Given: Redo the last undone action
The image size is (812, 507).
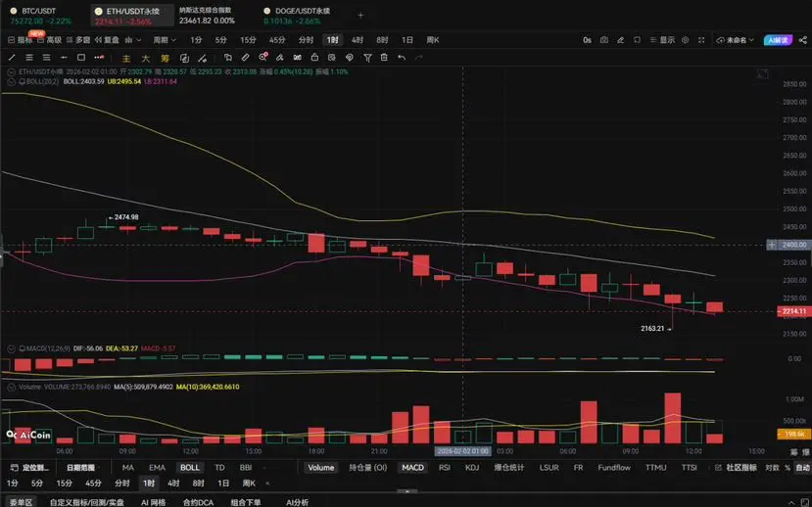Looking at the screenshot, I should point(419,58).
